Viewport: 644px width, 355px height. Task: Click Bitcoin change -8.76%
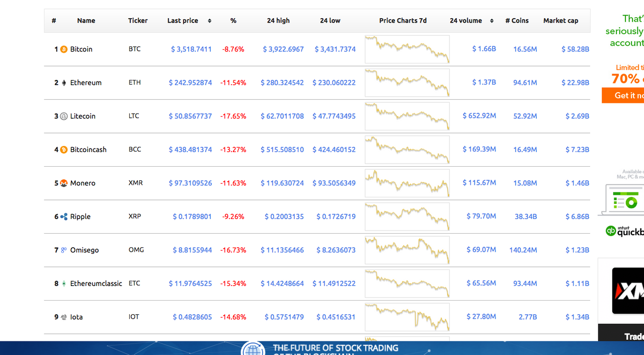click(233, 49)
